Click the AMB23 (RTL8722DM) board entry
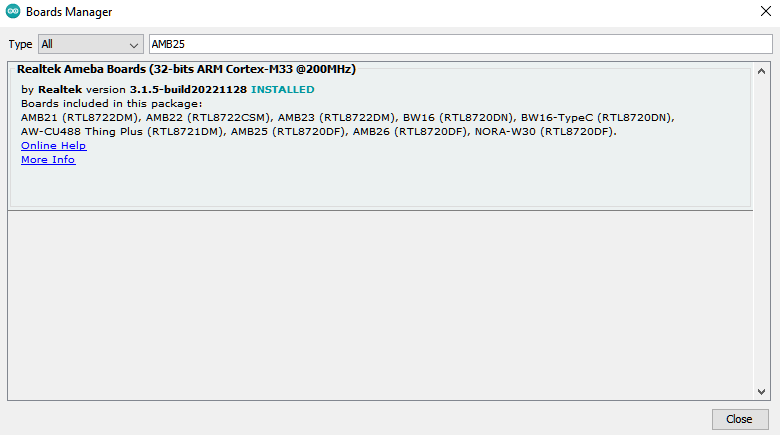Screen dimensions: 780x435 click(336, 118)
